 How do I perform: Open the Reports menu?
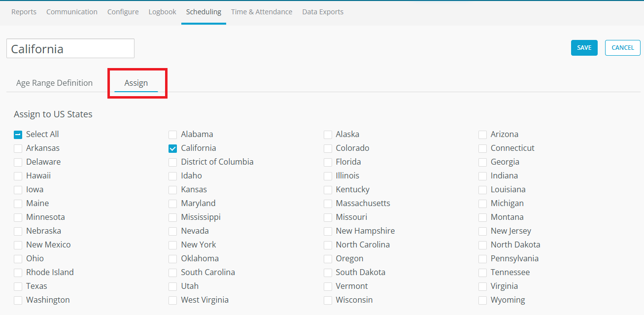coord(24,12)
